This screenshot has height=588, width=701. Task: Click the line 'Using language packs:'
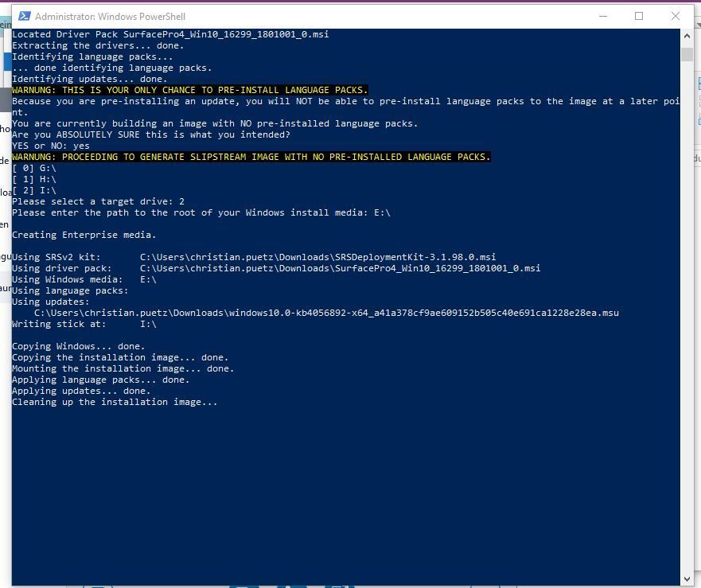(x=70, y=290)
